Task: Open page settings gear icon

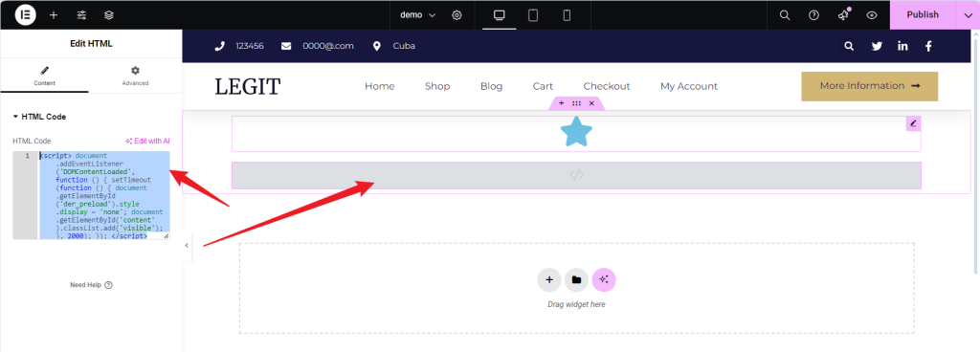Action: pos(457,15)
